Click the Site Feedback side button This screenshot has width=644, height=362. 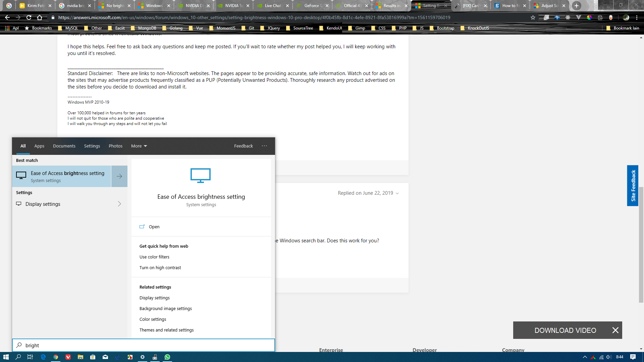point(633,186)
